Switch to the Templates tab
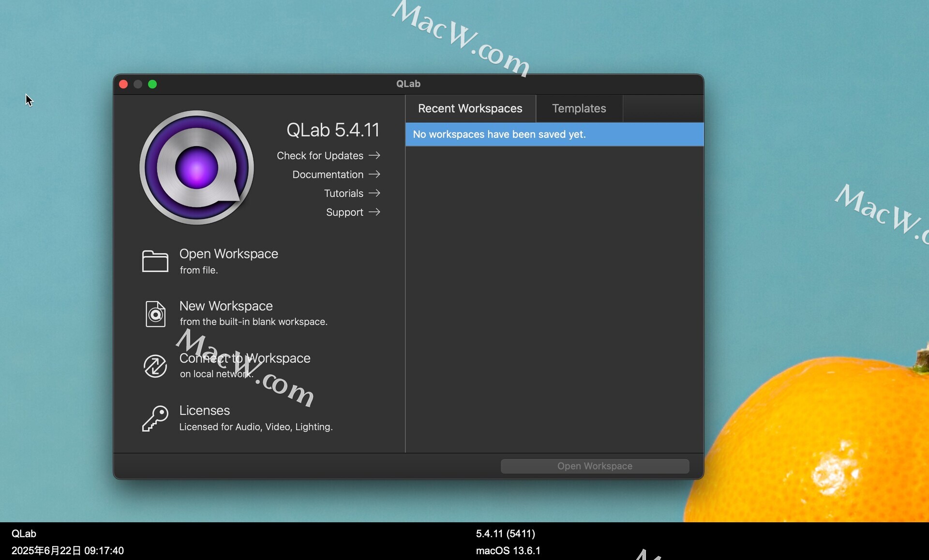Image resolution: width=929 pixels, height=560 pixels. tap(579, 108)
